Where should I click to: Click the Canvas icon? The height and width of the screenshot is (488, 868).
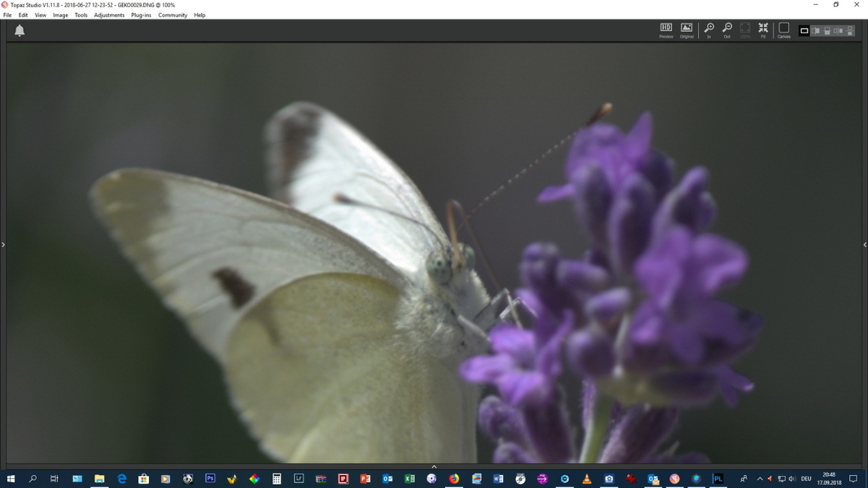point(783,30)
